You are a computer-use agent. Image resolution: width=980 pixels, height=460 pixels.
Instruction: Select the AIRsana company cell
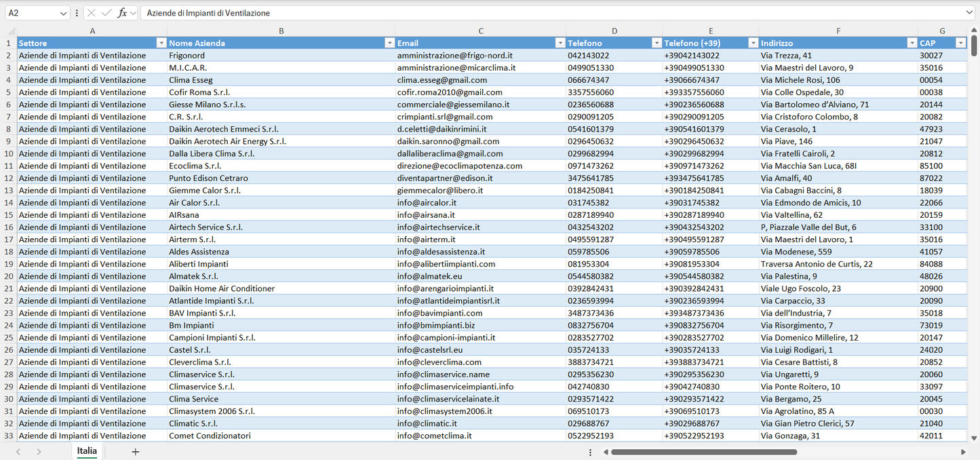pos(281,214)
